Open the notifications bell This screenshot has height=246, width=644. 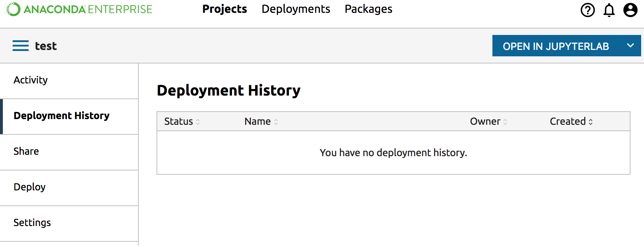coord(609,10)
